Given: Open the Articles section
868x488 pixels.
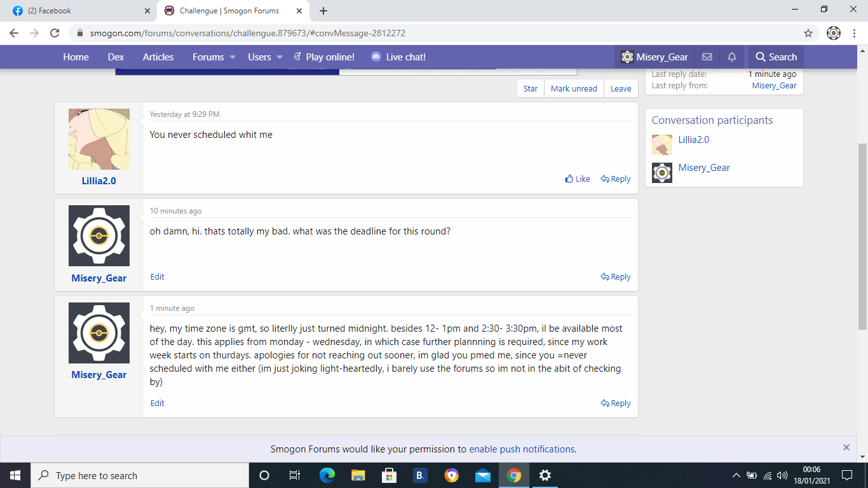Looking at the screenshot, I should (158, 57).
